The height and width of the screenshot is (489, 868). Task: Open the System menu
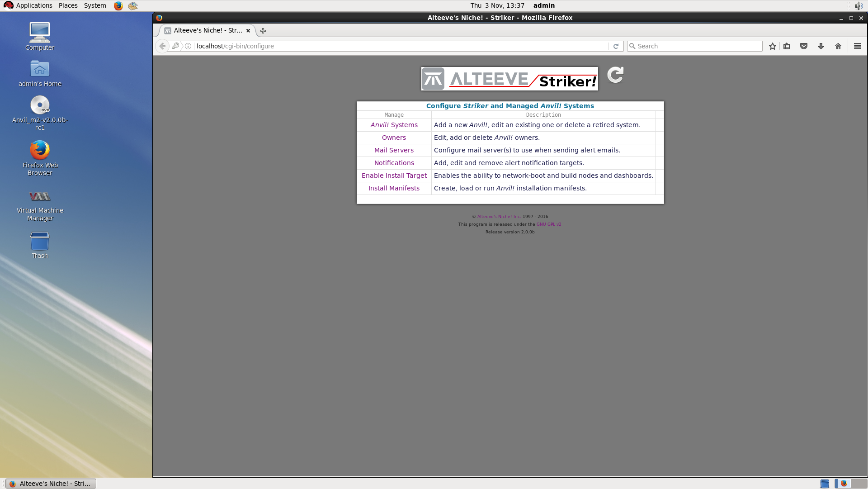point(95,5)
